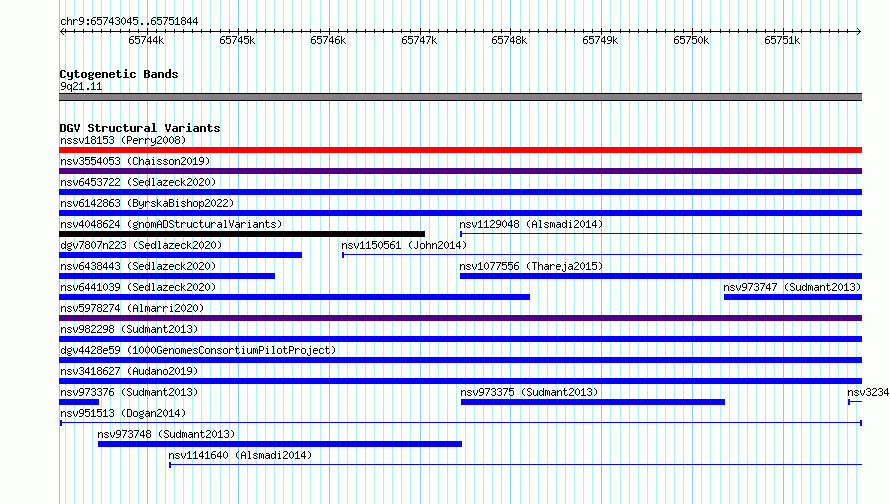Open nsv6441039 (Sedlazeck2020) label
Screen dimensions: 890x504
[x=138, y=287]
